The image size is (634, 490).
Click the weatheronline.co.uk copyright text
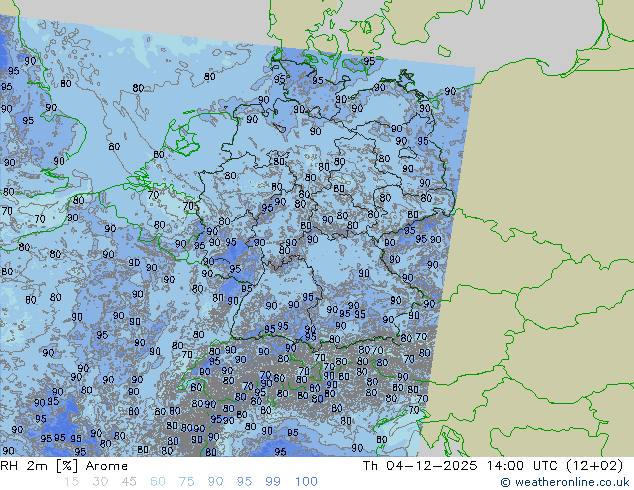pos(565,482)
